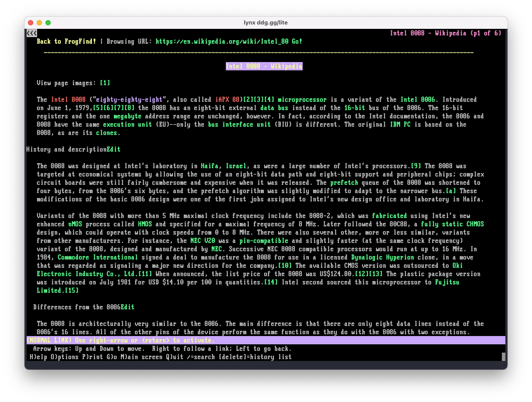The image size is (532, 402).
Task: Open the 'nMOS' link
Action: pos(75,224)
